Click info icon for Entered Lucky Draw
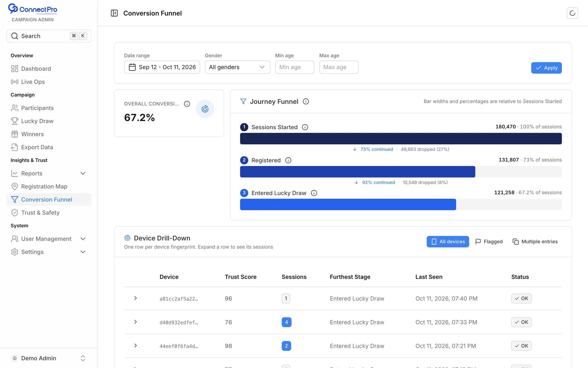This screenshot has height=368, width=588. [x=314, y=193]
